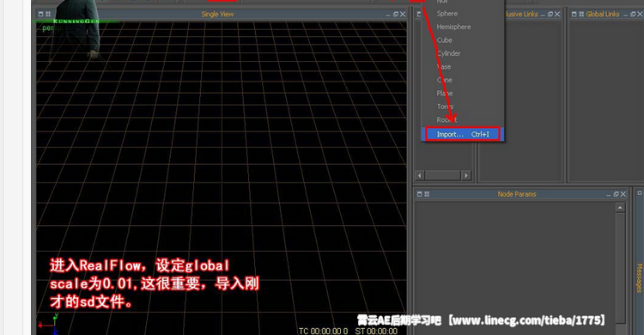Image resolution: width=644 pixels, height=335 pixels.
Task: Add a Cylinder from the menu
Action: (x=448, y=53)
